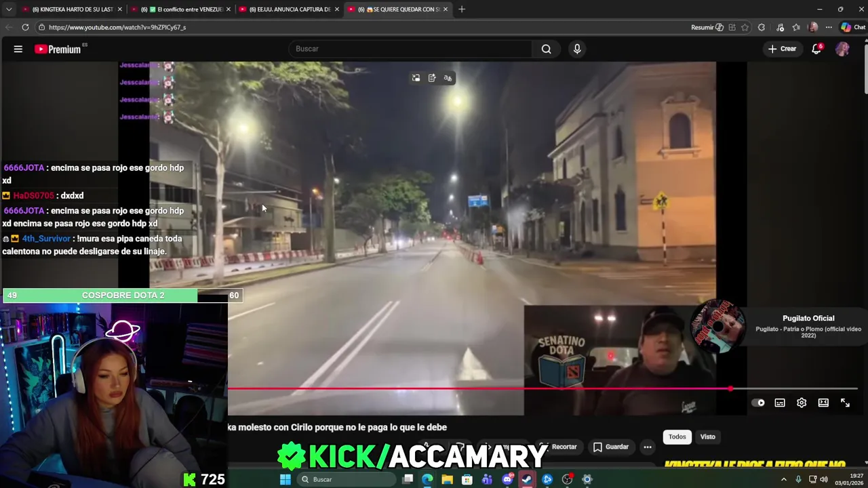Select the Todos filter chip
This screenshot has width=868, height=488.
677,436
